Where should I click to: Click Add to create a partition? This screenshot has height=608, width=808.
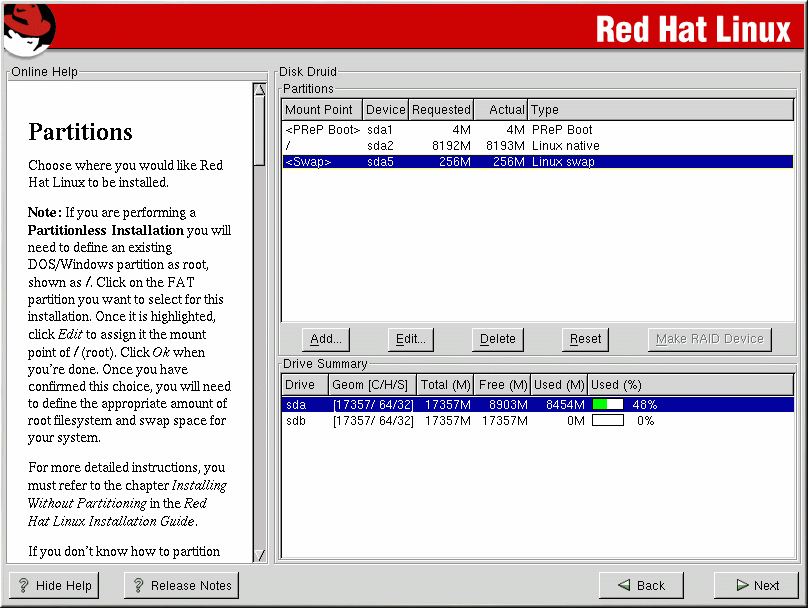click(x=326, y=339)
